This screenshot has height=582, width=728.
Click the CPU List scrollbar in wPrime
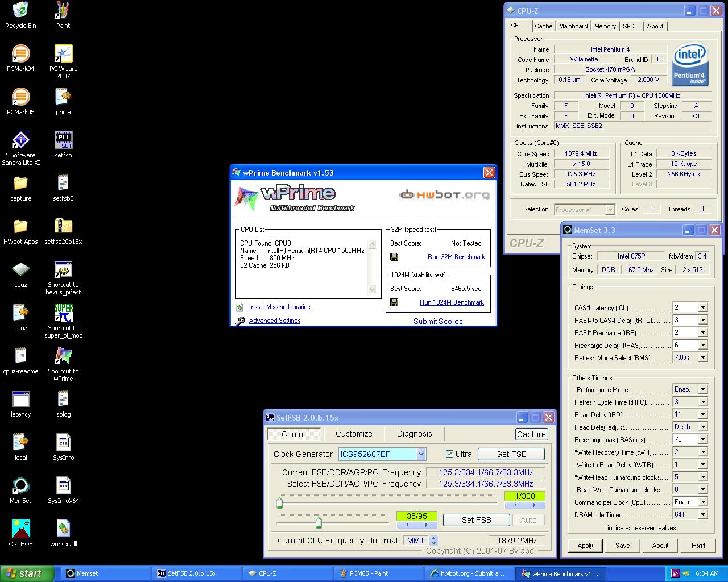pos(373,267)
